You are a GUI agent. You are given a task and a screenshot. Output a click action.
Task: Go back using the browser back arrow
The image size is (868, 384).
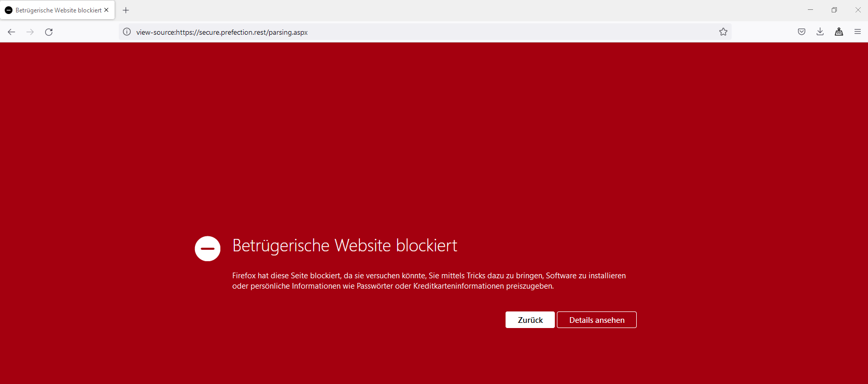pos(11,32)
